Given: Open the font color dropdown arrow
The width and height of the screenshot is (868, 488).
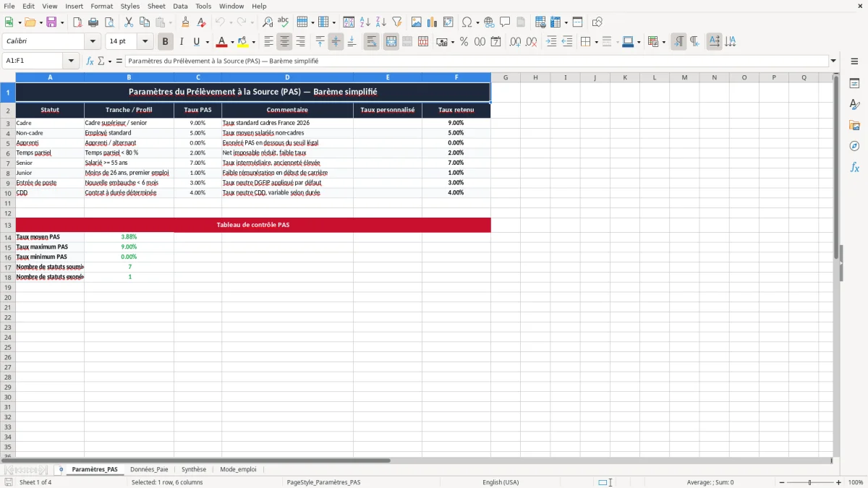Looking at the screenshot, I should point(232,42).
